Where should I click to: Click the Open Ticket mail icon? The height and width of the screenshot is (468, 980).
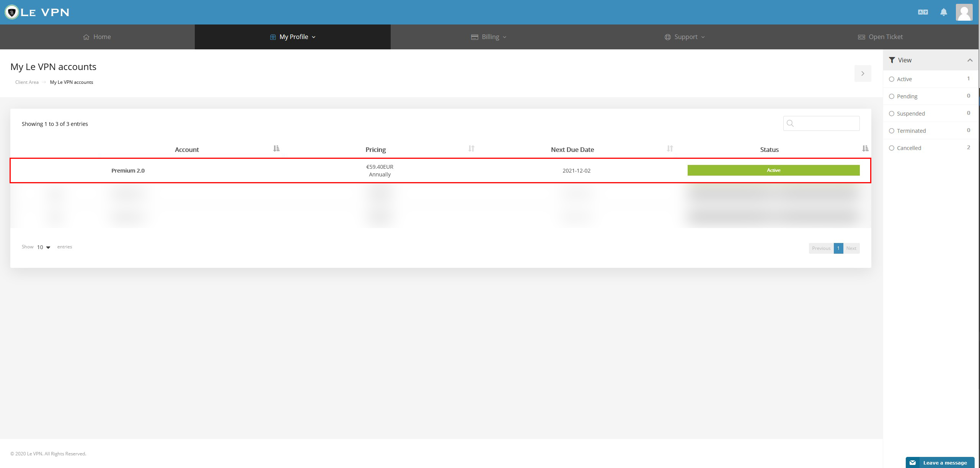pyautogui.click(x=861, y=37)
